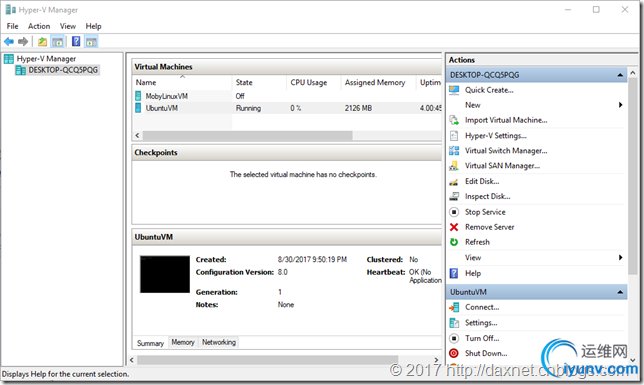Expand the View submenu arrow in Actions

click(x=620, y=258)
